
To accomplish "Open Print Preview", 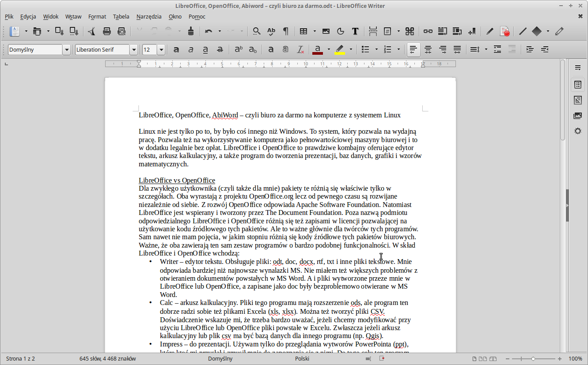I will (121, 31).
